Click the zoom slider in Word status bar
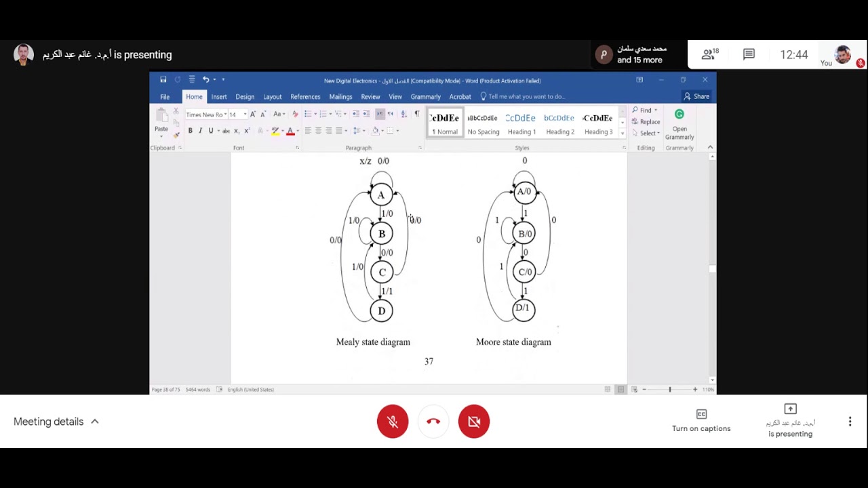The image size is (868, 488). tap(669, 389)
